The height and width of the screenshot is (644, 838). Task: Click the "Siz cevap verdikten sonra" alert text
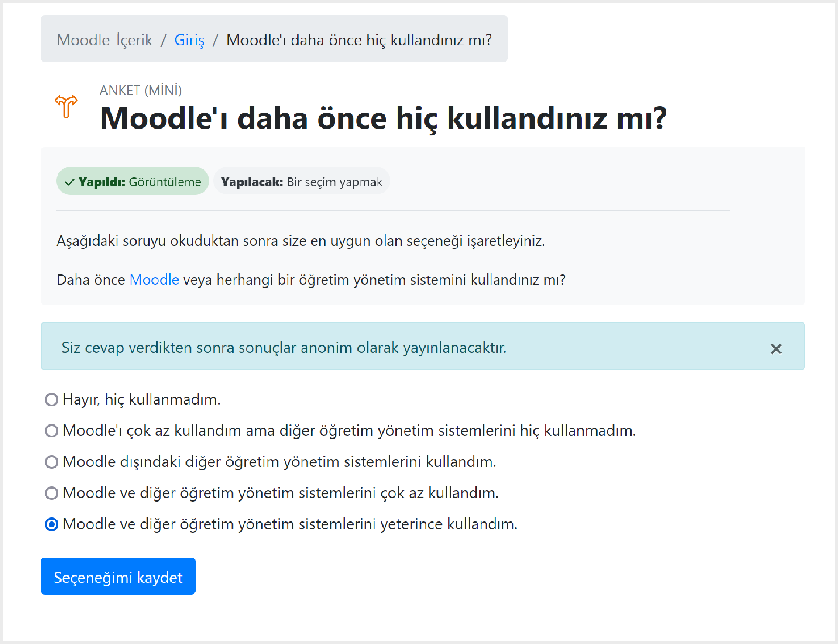pos(284,348)
